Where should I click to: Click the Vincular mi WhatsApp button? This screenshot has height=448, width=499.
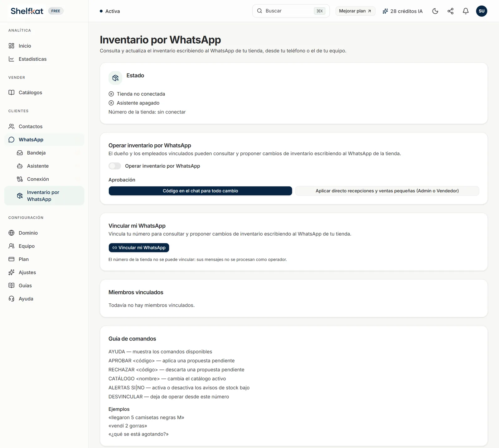pos(139,248)
